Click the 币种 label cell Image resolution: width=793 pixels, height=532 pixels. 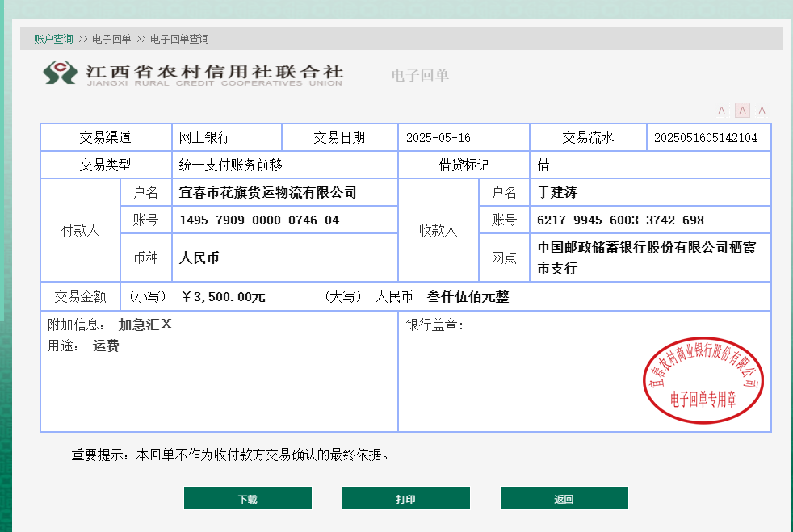[x=146, y=258]
